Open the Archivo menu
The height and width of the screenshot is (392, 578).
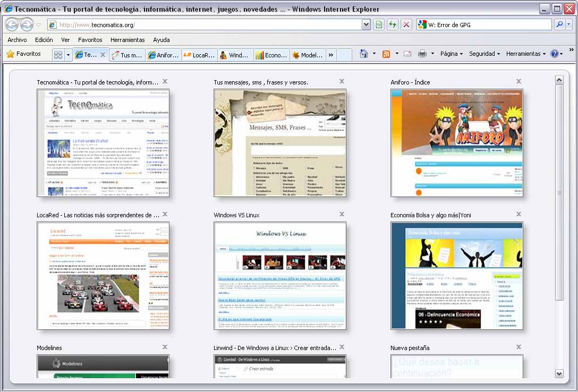(17, 40)
